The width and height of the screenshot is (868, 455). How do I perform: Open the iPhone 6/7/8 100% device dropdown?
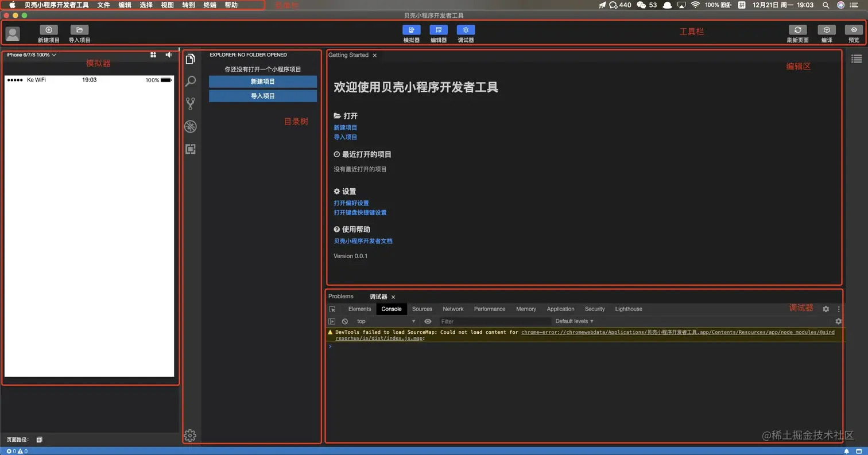(x=32, y=55)
